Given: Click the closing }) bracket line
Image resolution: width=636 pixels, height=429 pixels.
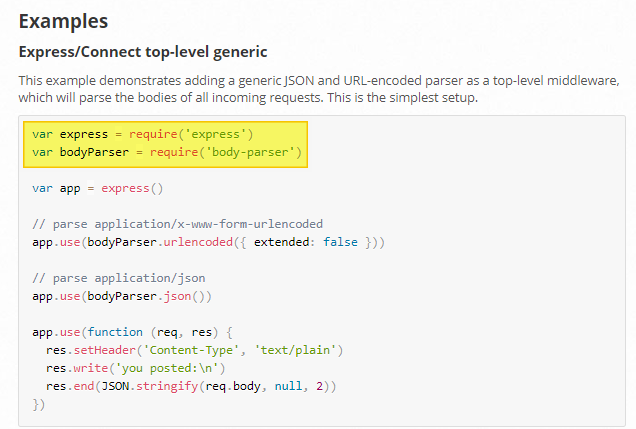Looking at the screenshot, I should (x=39, y=404).
